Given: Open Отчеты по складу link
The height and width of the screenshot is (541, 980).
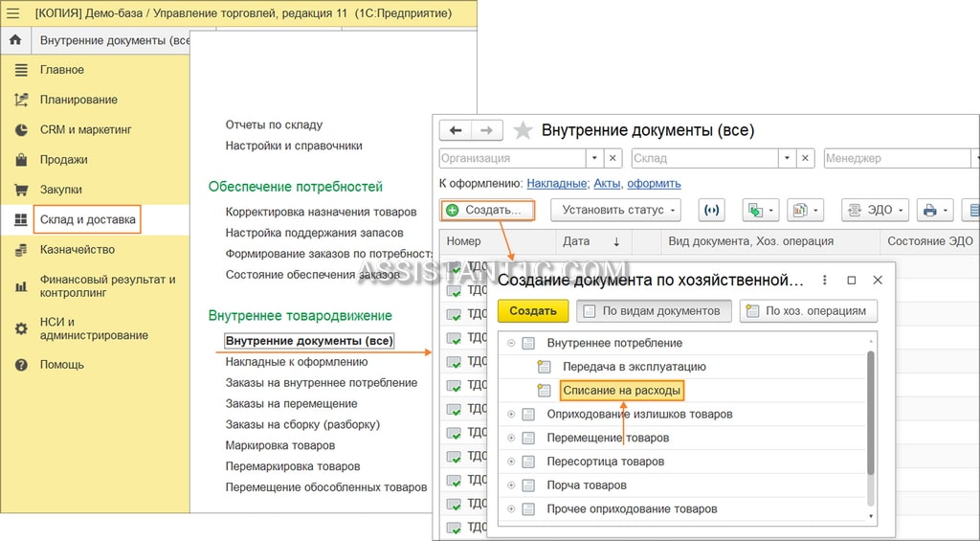Looking at the screenshot, I should (274, 124).
